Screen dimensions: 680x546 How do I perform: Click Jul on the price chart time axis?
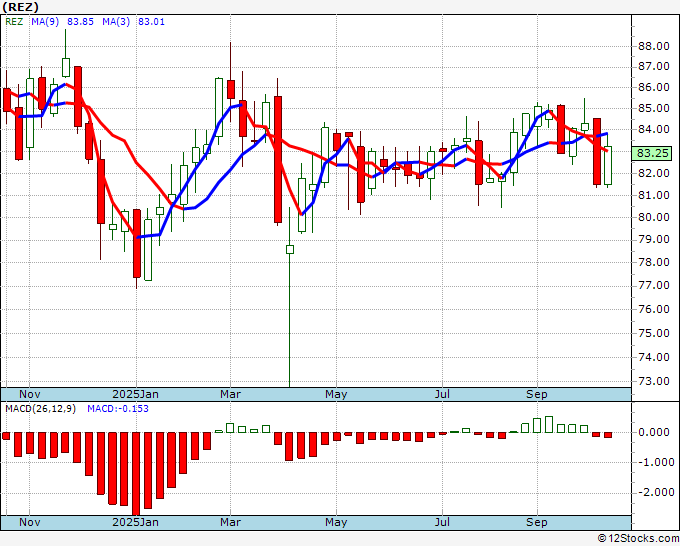442,394
